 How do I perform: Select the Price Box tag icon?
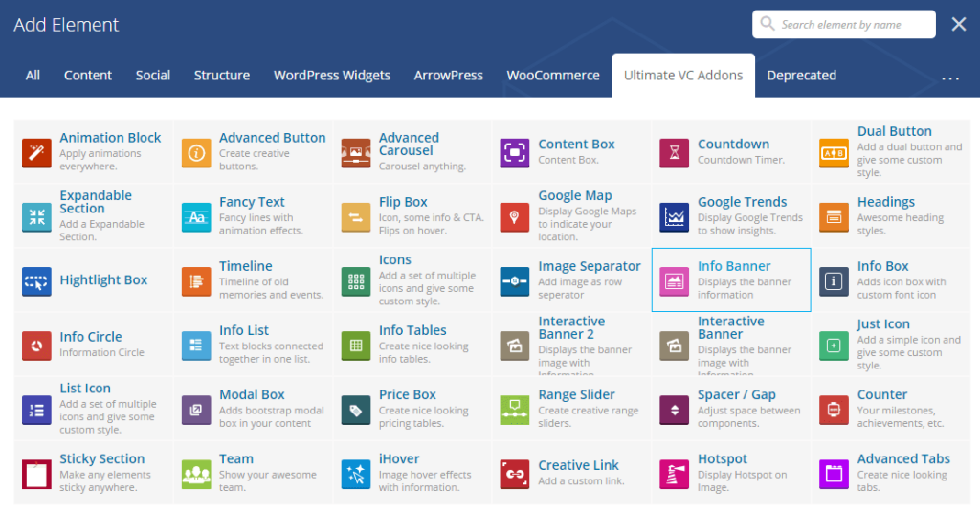(356, 410)
